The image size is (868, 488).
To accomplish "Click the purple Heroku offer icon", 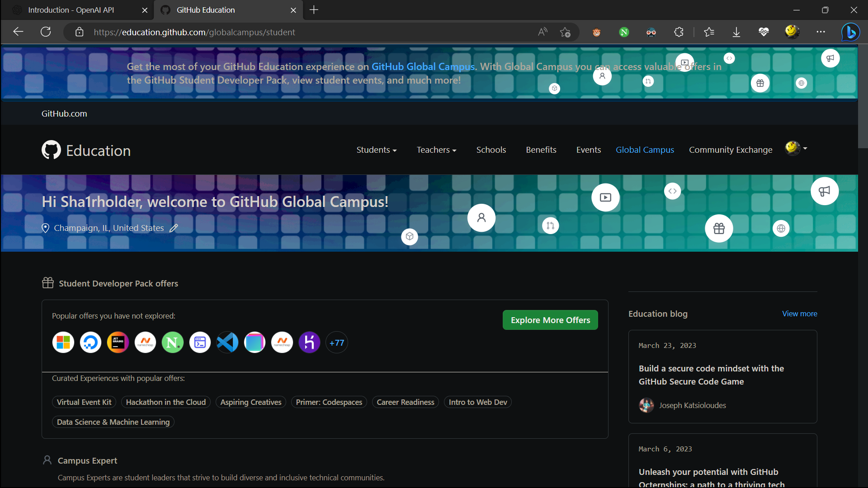I will coord(309,343).
